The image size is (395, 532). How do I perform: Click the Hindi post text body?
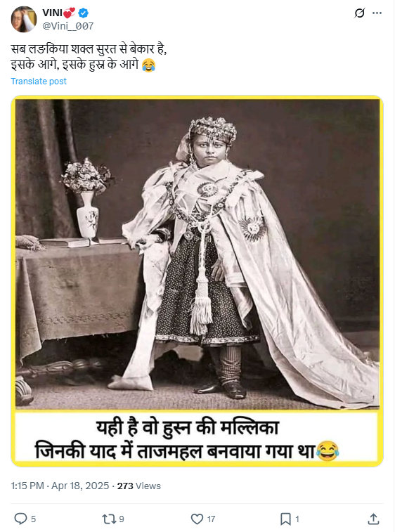pos(89,57)
